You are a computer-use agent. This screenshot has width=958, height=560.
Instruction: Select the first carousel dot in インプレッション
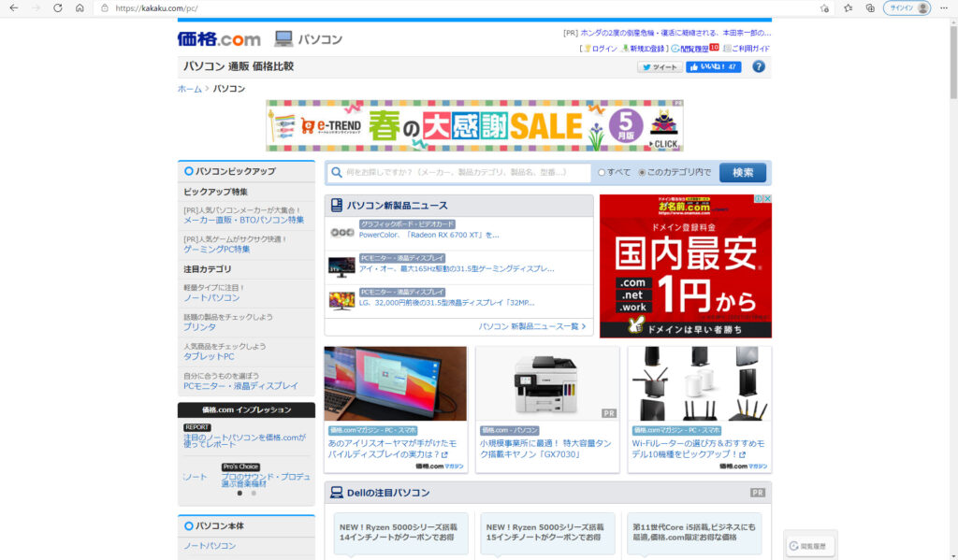pyautogui.click(x=239, y=494)
